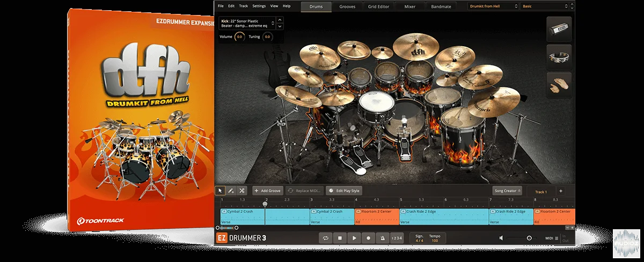This screenshot has height=262, width=644.
Task: Start playback with the play button
Action: coord(354,237)
